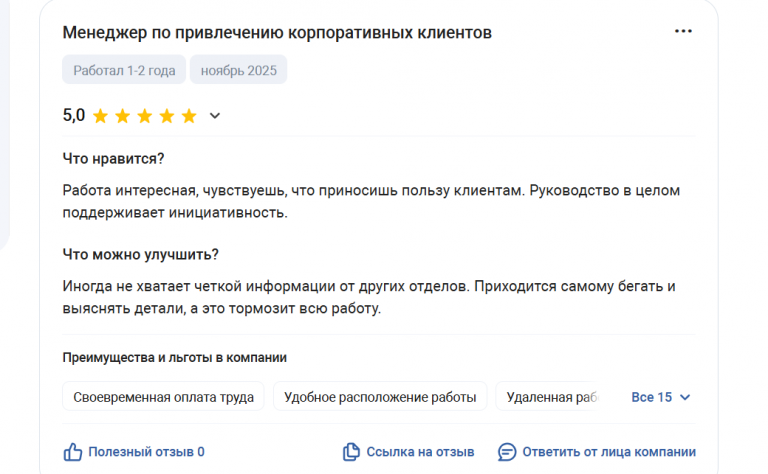
Task: Click 'Полезный отзыв 0' button
Action: (x=146, y=452)
